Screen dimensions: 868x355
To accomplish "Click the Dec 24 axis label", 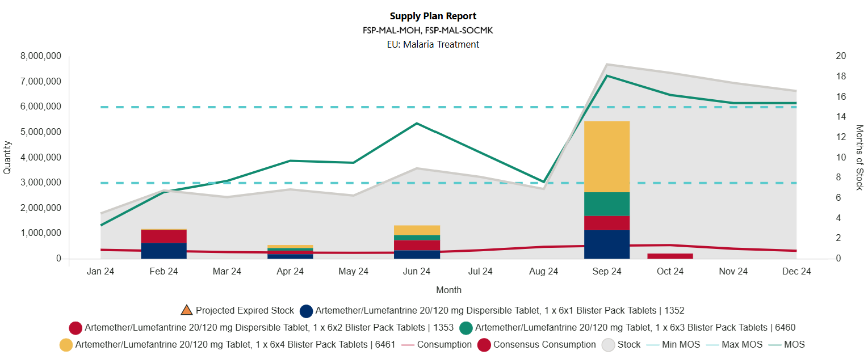I will click(796, 272).
